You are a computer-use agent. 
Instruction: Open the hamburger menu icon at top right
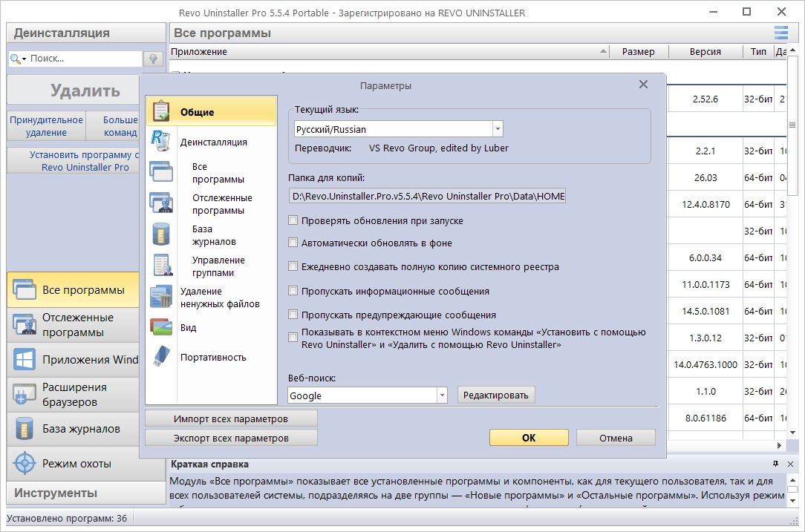[x=781, y=33]
